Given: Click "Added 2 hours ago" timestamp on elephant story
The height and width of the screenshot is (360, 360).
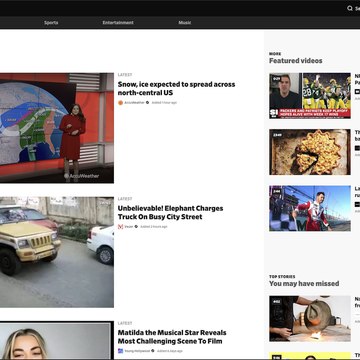Looking at the screenshot, I should coord(154,227).
